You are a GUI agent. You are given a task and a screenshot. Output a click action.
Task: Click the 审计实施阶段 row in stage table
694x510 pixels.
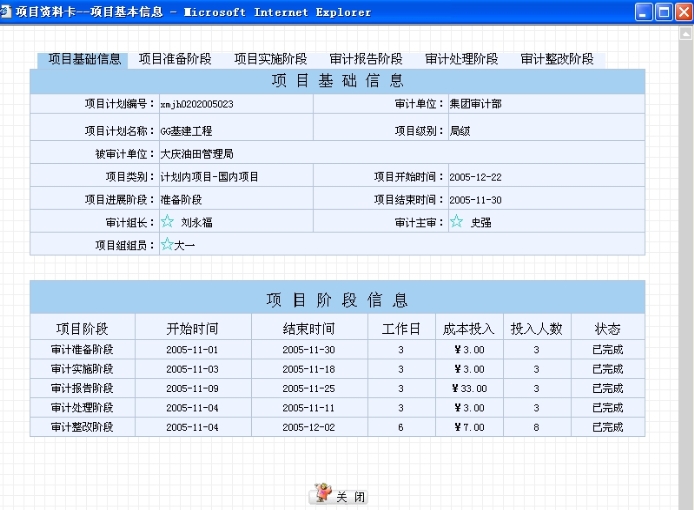pyautogui.click(x=82, y=369)
